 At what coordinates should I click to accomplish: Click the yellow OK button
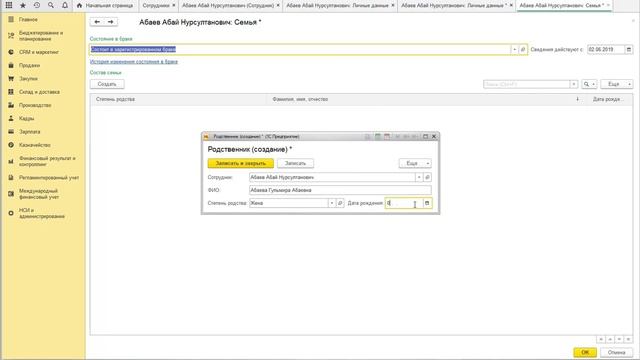[585, 352]
